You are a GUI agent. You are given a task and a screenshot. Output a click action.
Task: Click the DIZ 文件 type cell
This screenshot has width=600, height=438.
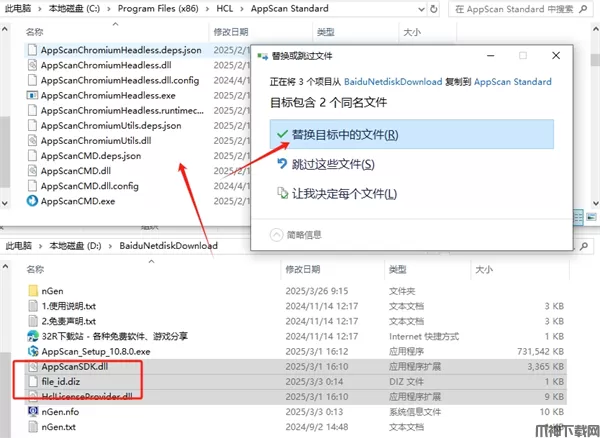(406, 381)
